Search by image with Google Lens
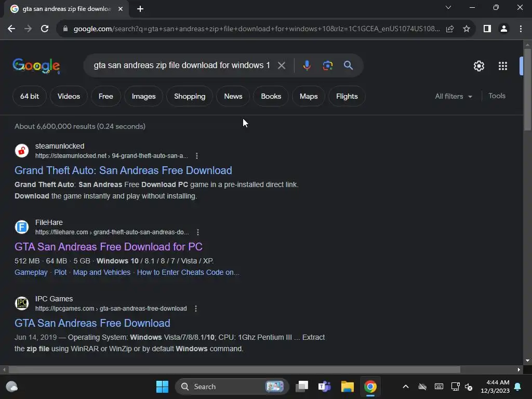Screen dimensions: 532x399 point(327,65)
